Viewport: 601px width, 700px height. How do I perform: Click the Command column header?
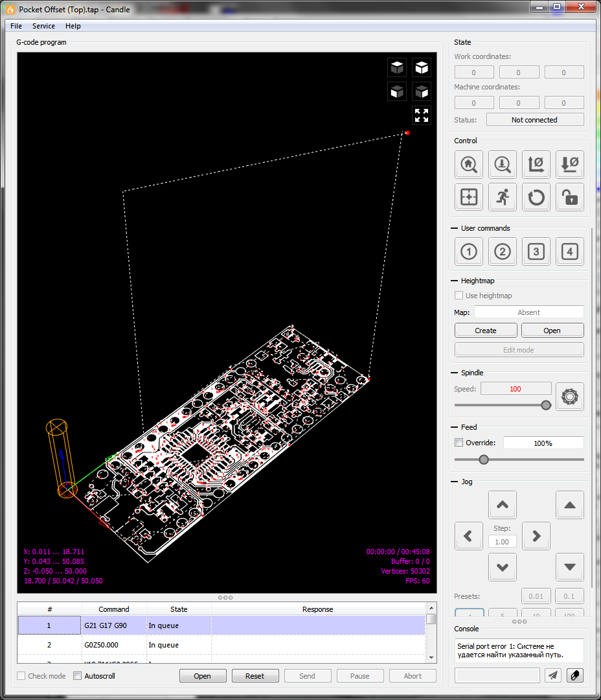click(114, 609)
